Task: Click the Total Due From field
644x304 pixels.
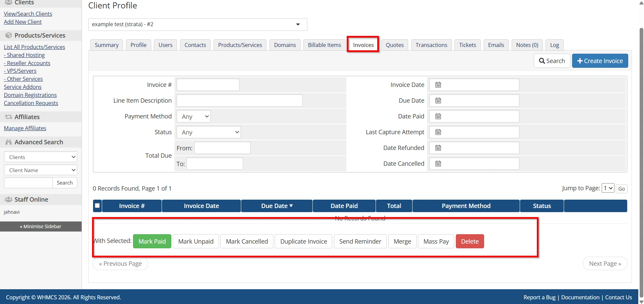Action: (222, 148)
